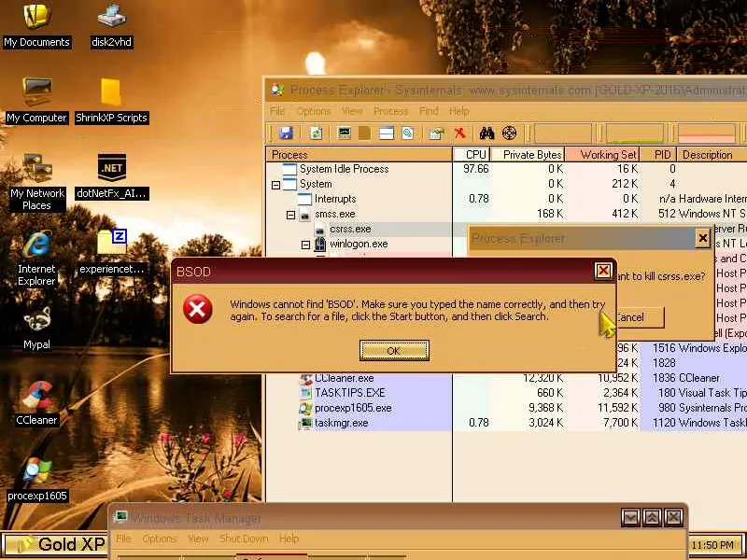Click the Save icon in Process Explorer toolbar
This screenshot has width=747, height=560.
coord(286,133)
